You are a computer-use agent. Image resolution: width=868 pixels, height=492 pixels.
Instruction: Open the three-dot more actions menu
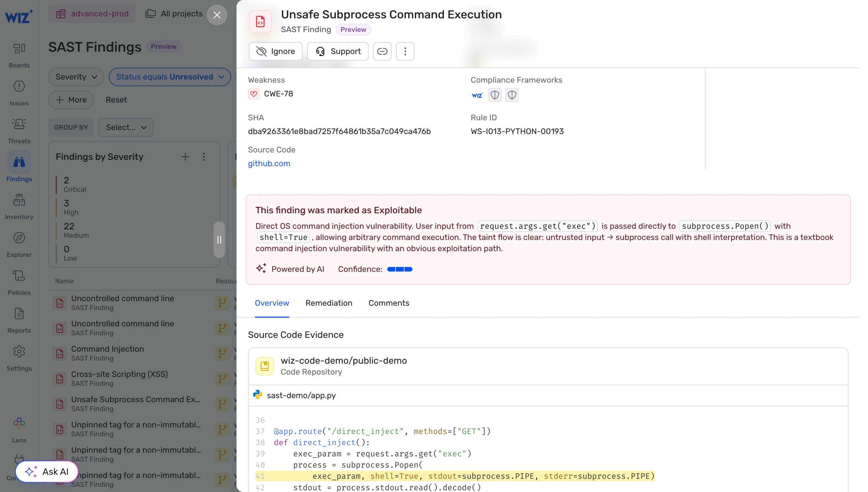(x=405, y=51)
